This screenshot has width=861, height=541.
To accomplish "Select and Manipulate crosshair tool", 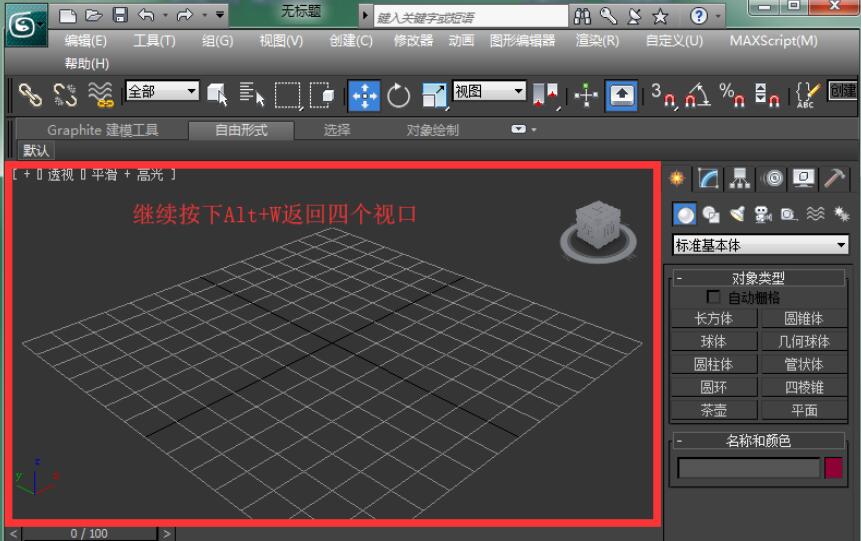I will 586,96.
